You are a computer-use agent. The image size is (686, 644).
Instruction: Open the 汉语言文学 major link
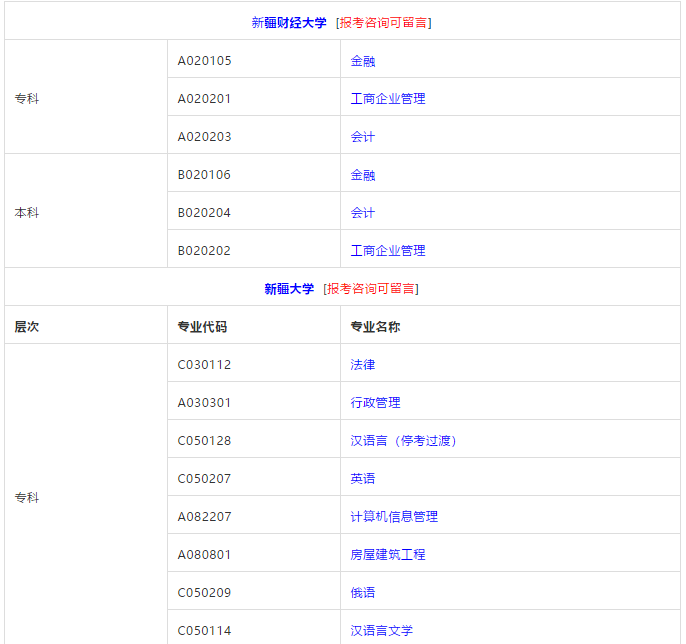coord(382,631)
